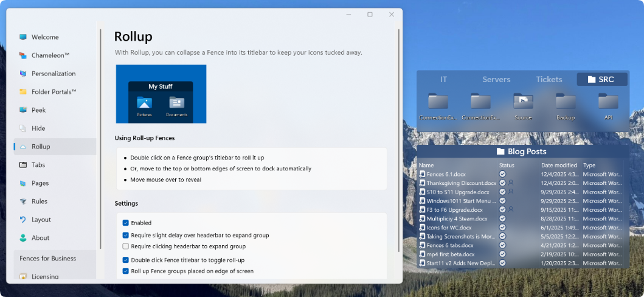Disable the Enabled checkbox
The image size is (644, 297).
tap(126, 223)
